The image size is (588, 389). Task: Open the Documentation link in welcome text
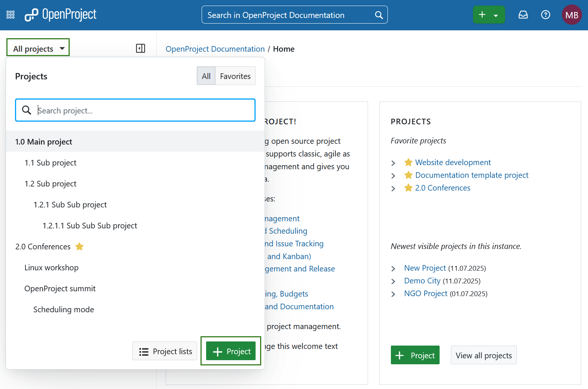click(299, 306)
